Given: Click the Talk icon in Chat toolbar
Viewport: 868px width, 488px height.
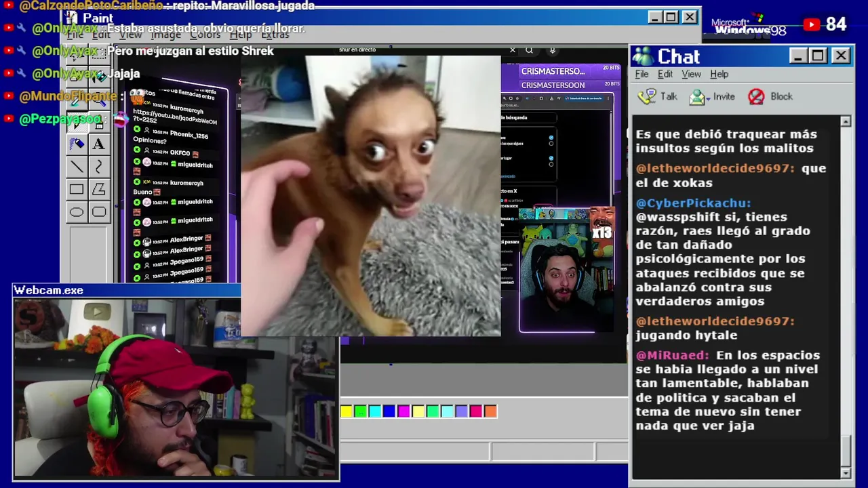Looking at the screenshot, I should (x=647, y=96).
